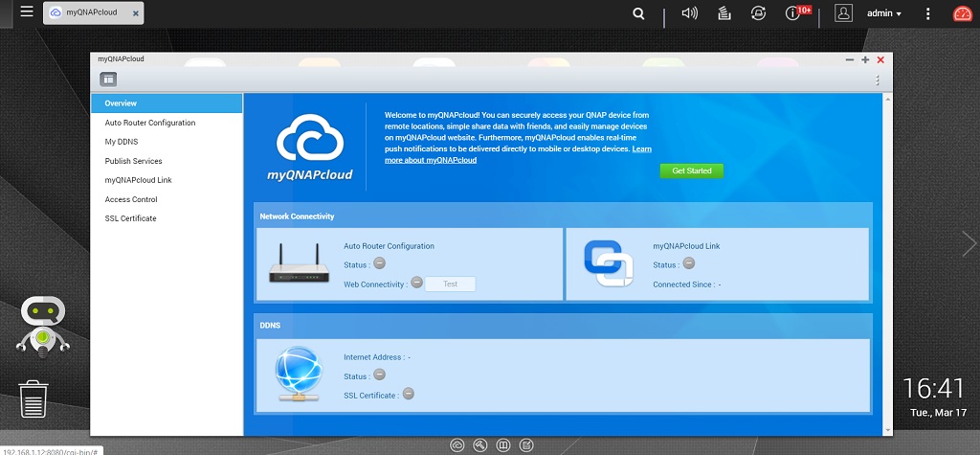Image resolution: width=980 pixels, height=455 pixels.
Task: Click the Connected Since label
Action: pos(683,284)
